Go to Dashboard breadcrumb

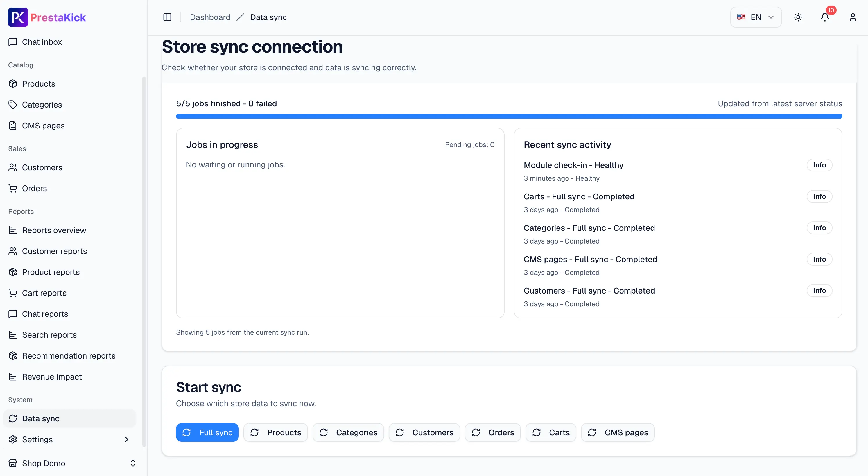click(x=210, y=17)
